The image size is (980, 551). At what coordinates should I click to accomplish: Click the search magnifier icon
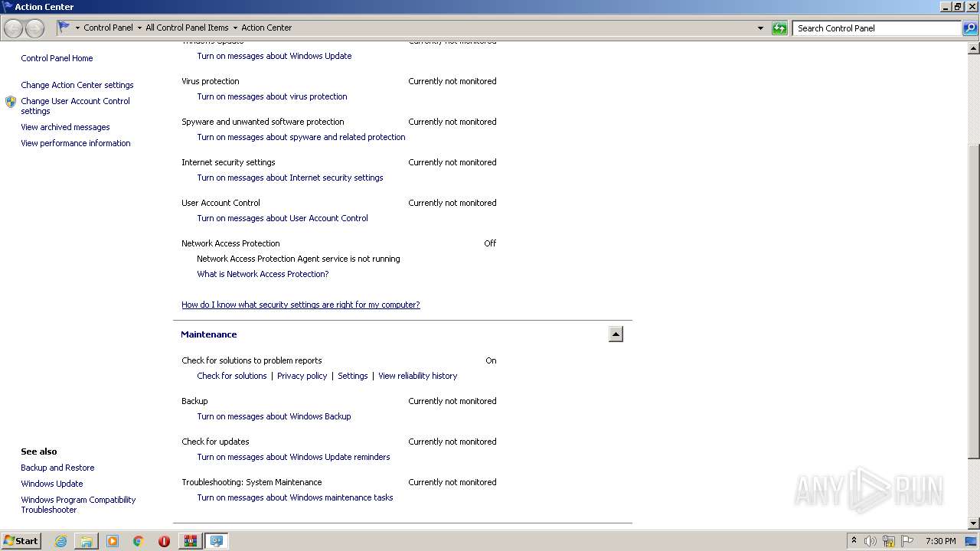[x=970, y=28]
